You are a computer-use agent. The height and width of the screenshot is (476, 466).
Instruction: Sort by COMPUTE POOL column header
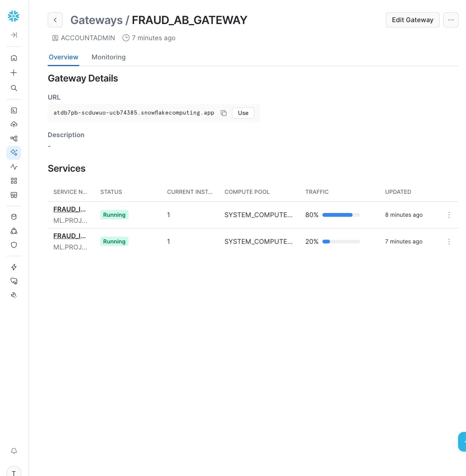coord(247,192)
